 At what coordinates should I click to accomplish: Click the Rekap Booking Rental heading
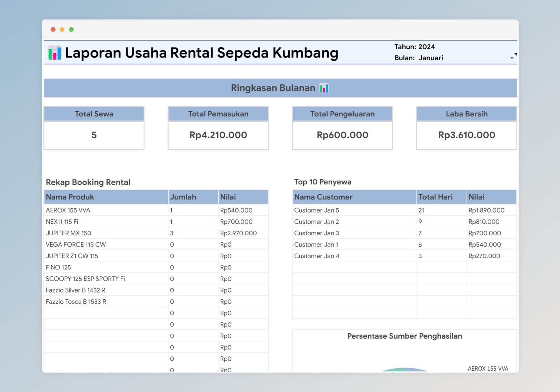click(x=88, y=182)
